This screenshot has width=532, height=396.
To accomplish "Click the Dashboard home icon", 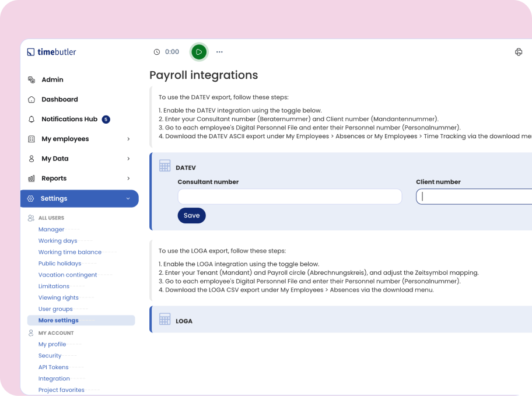I will [32, 99].
